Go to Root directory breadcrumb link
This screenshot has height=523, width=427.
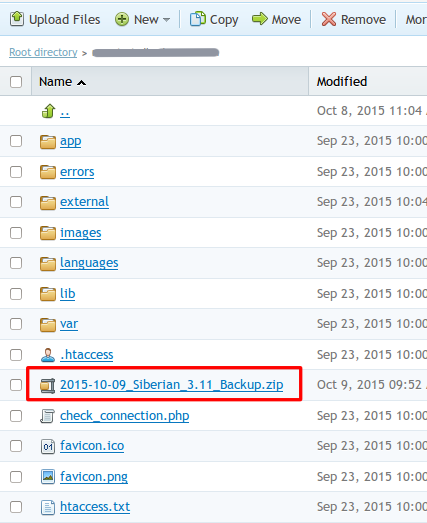click(43, 52)
